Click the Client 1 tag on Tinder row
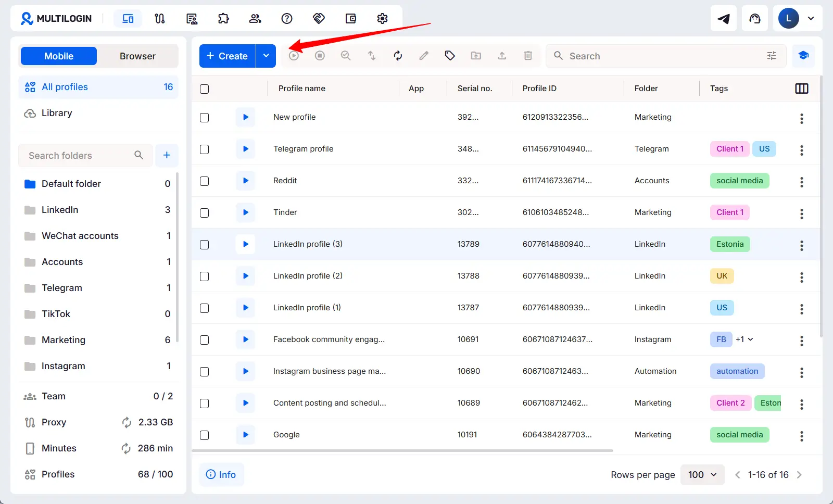The height and width of the screenshot is (504, 833). [x=730, y=212]
